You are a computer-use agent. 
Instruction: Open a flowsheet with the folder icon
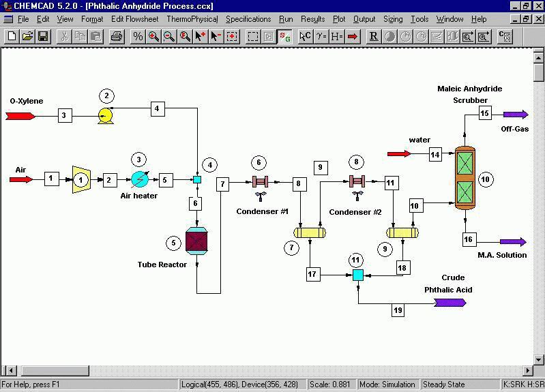(27, 36)
